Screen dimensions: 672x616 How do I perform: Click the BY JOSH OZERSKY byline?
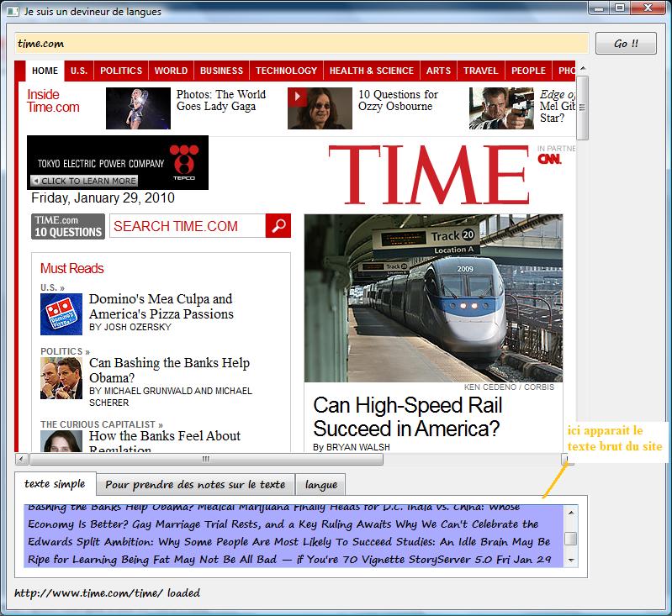pos(130,327)
